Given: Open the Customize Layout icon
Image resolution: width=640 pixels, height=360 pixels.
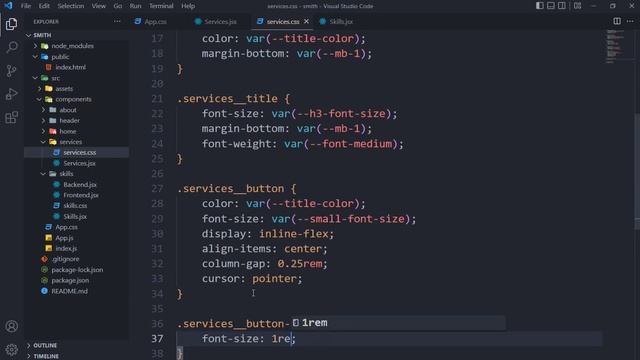Looking at the screenshot, I should [577, 6].
